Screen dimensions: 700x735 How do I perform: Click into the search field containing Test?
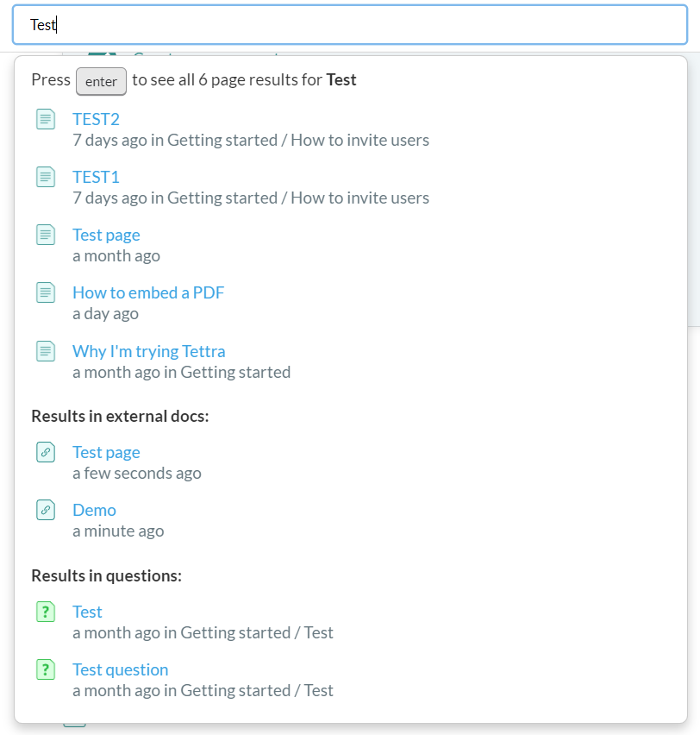click(x=349, y=25)
